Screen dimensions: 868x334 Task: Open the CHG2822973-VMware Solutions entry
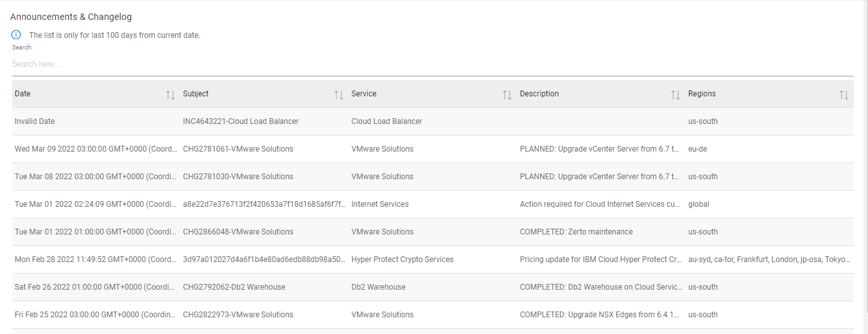[238, 315]
